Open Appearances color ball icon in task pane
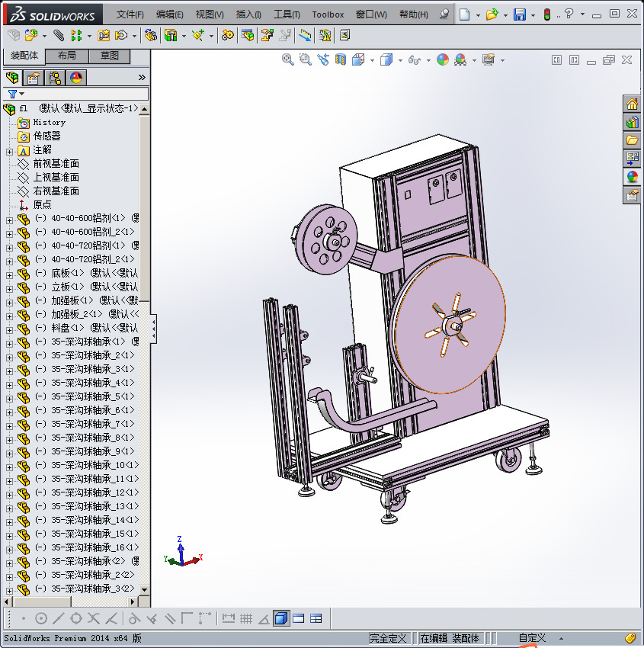This screenshot has height=648, width=644. (x=632, y=176)
